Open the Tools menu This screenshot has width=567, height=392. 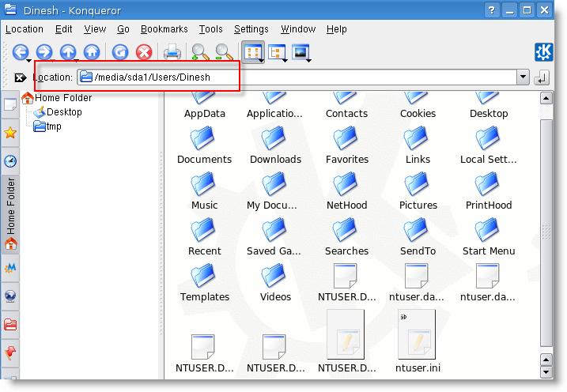tap(211, 29)
